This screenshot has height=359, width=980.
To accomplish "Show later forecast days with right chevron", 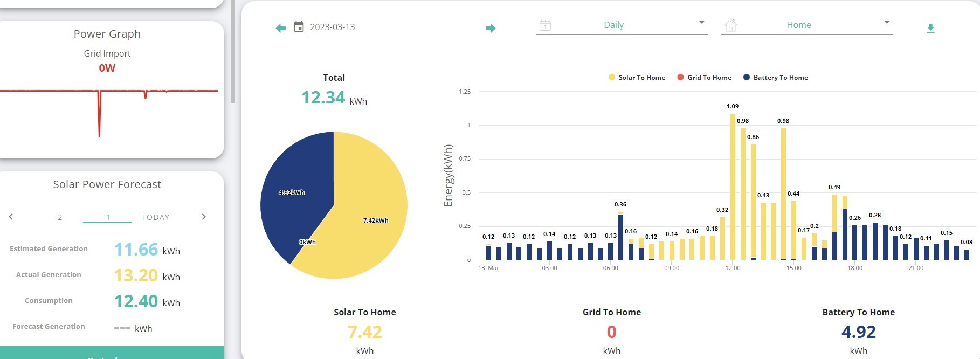I will click(x=203, y=217).
